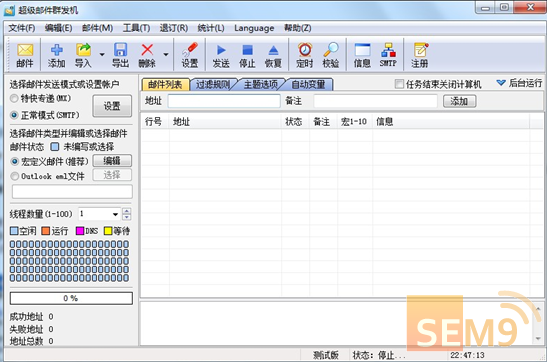Open the 设置 settings toolbar icon
This screenshot has height=362, width=547.
(x=190, y=55)
